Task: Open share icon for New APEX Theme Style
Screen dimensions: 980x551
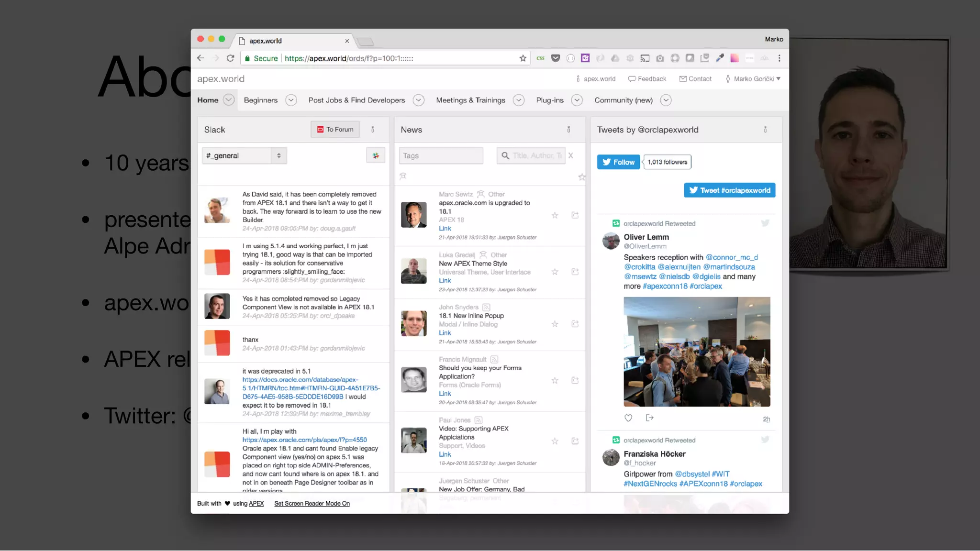Action: tap(575, 272)
